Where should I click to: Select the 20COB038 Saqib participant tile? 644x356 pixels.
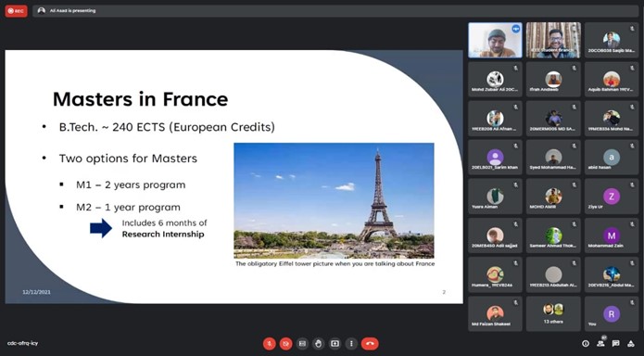click(612, 40)
